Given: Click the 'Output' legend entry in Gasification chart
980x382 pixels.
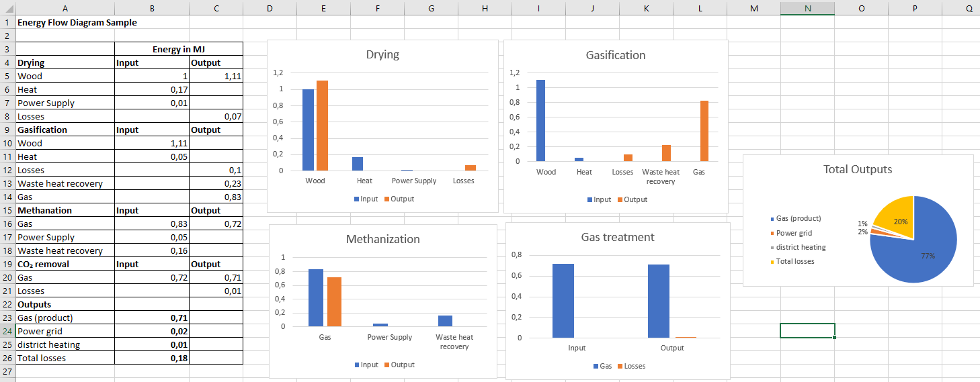Looking at the screenshot, I should tap(631, 199).
